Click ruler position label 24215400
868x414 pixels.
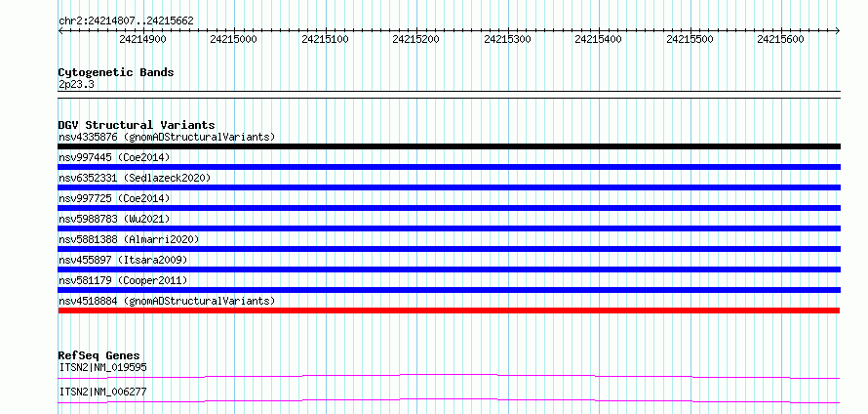point(599,39)
